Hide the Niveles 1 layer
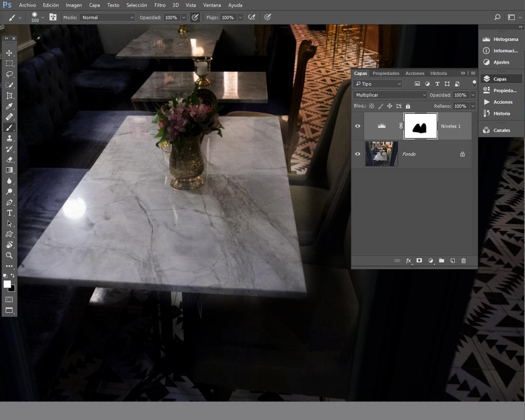525x420 pixels. [x=357, y=126]
